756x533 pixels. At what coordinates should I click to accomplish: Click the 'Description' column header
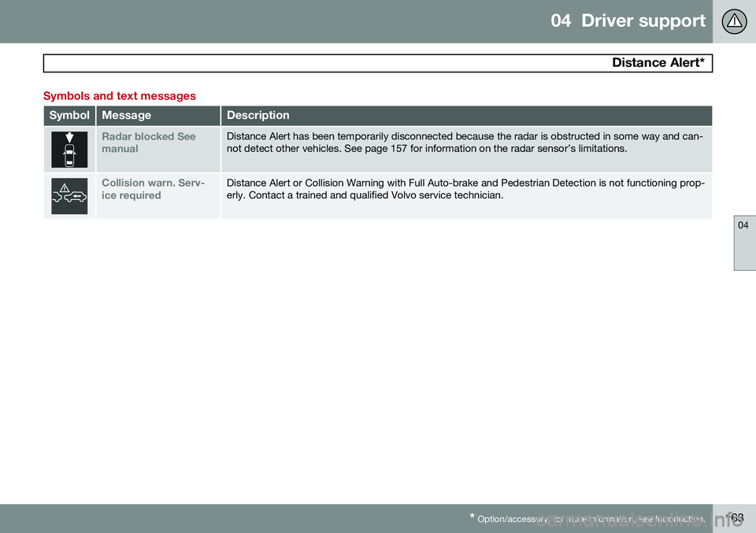click(258, 116)
